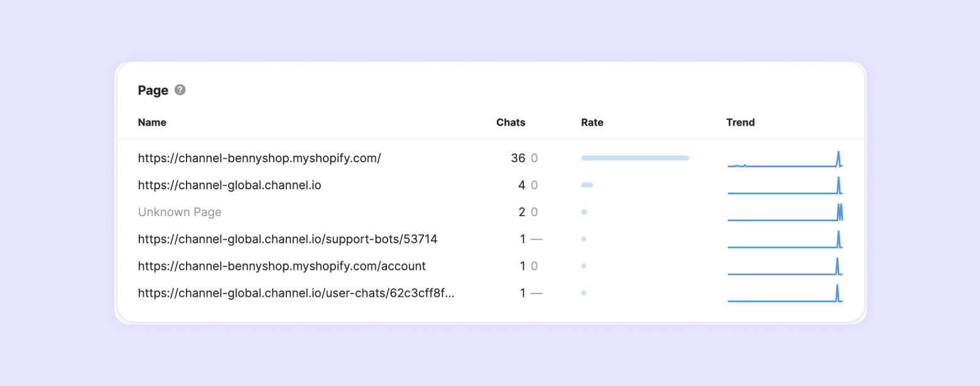Click the Page help question mark icon

[x=180, y=90]
